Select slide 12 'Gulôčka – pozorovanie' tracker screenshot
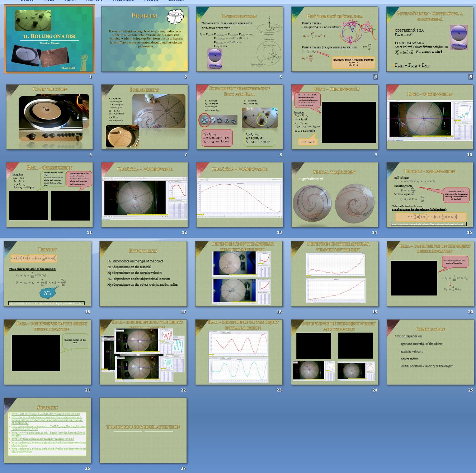Image resolution: width=476 pixels, height=473 pixels. (x=144, y=195)
